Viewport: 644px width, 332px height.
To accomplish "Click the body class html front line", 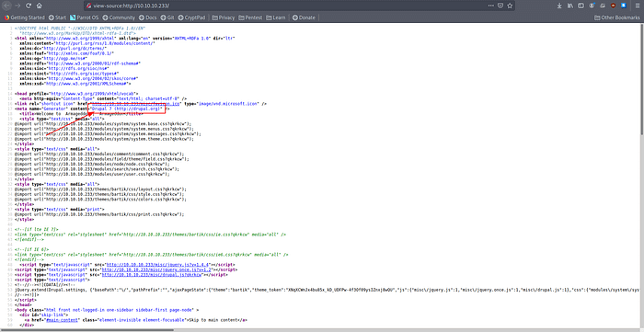I will coord(107,310).
